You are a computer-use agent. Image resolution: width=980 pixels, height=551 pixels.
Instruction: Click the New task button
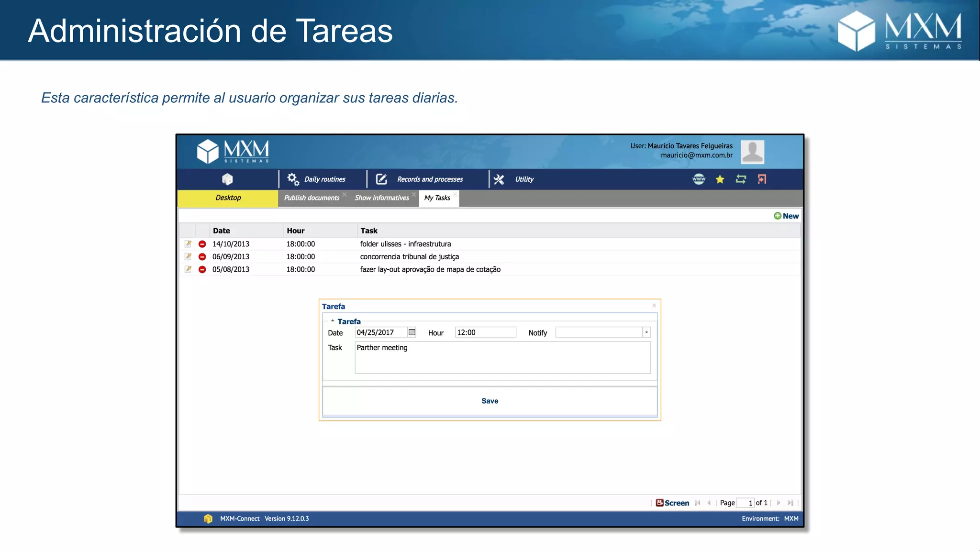coord(786,216)
